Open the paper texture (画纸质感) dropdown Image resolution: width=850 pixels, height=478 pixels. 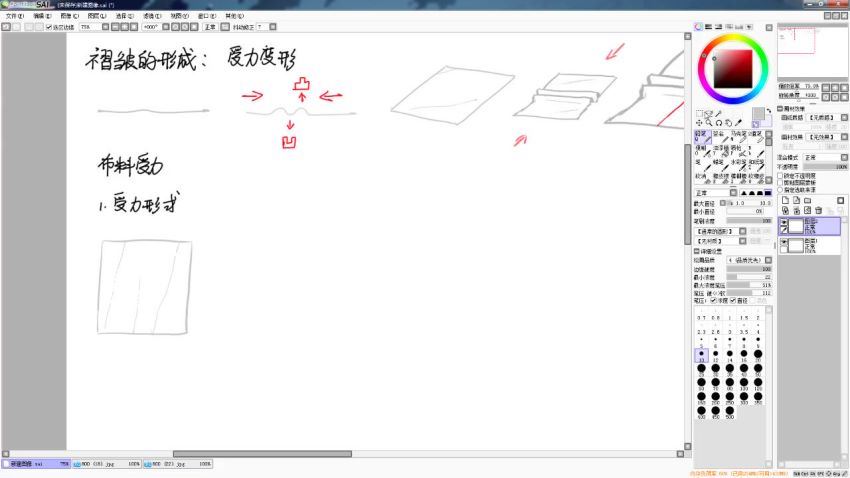pyautogui.click(x=844, y=118)
